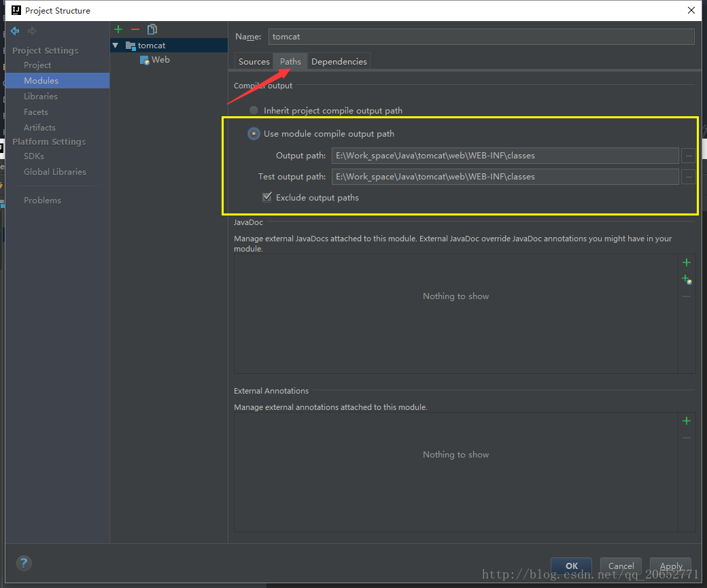The height and width of the screenshot is (588, 707).
Task: Add JavaDoc URL with globe plus icon
Action: click(x=687, y=279)
